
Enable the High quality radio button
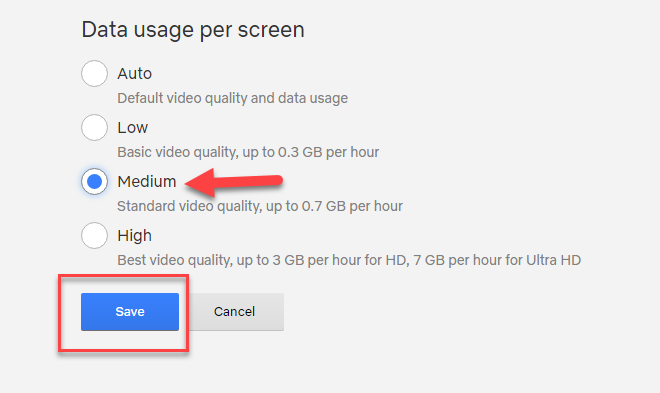[x=94, y=236]
